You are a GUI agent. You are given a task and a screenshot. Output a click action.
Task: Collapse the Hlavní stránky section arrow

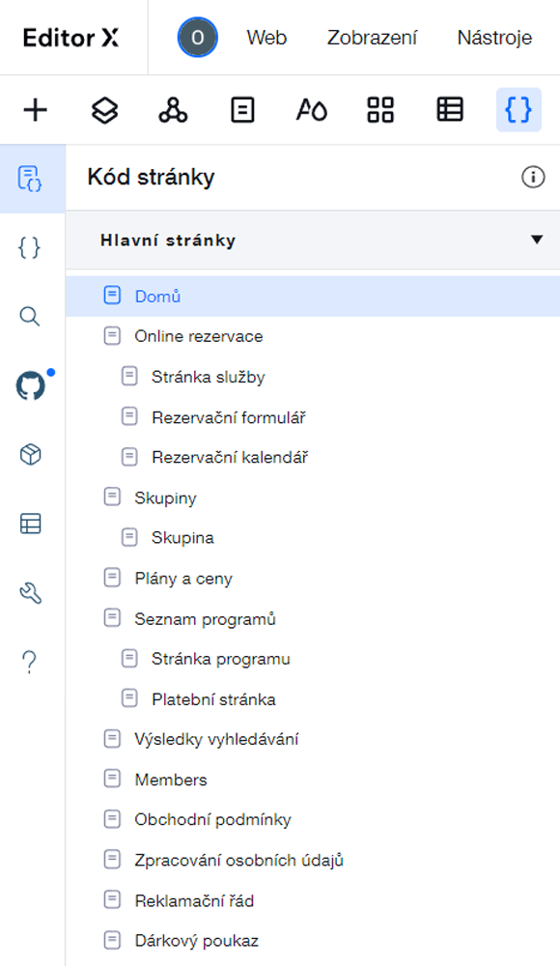tap(537, 240)
